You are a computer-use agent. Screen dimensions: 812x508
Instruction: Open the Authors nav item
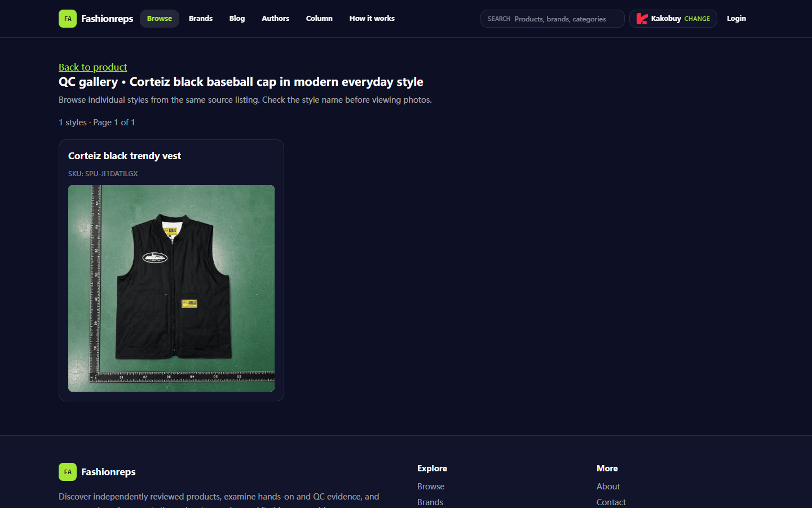(x=276, y=19)
